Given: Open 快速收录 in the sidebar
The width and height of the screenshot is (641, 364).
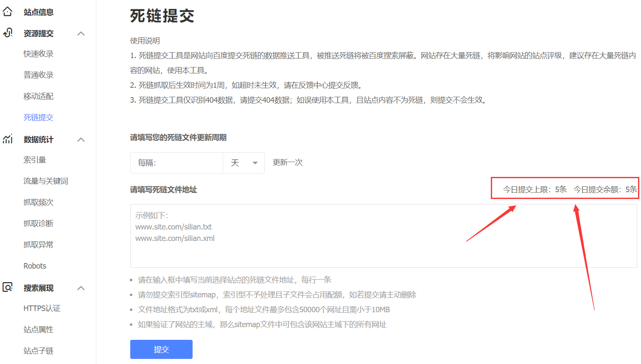Looking at the screenshot, I should (39, 54).
